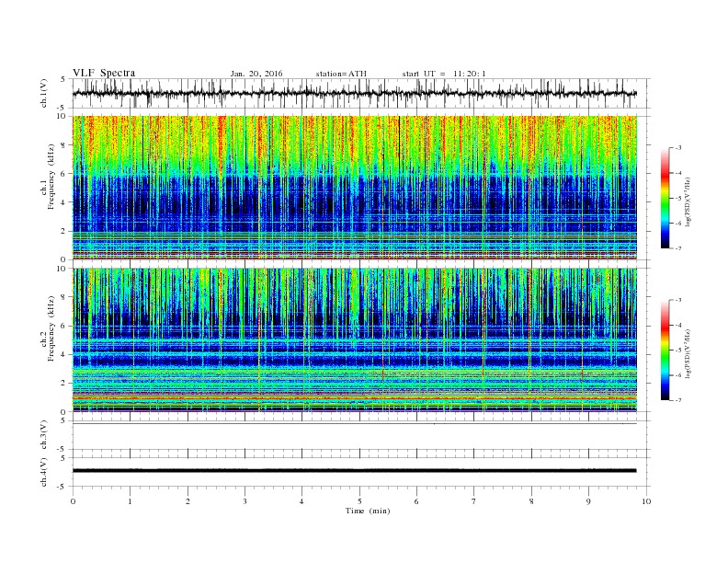The height and width of the screenshot is (563, 728).
Task: Click the time tick label "9"
Action: click(588, 501)
